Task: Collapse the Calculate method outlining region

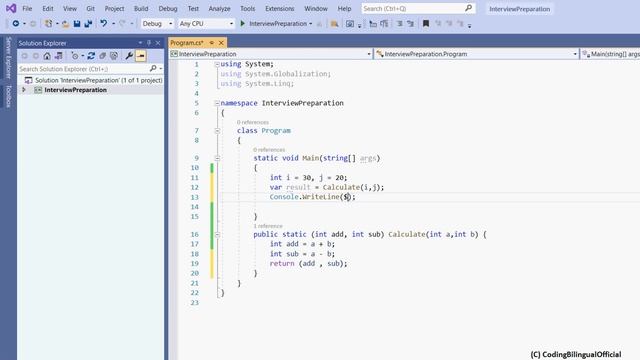Action: tap(217, 235)
